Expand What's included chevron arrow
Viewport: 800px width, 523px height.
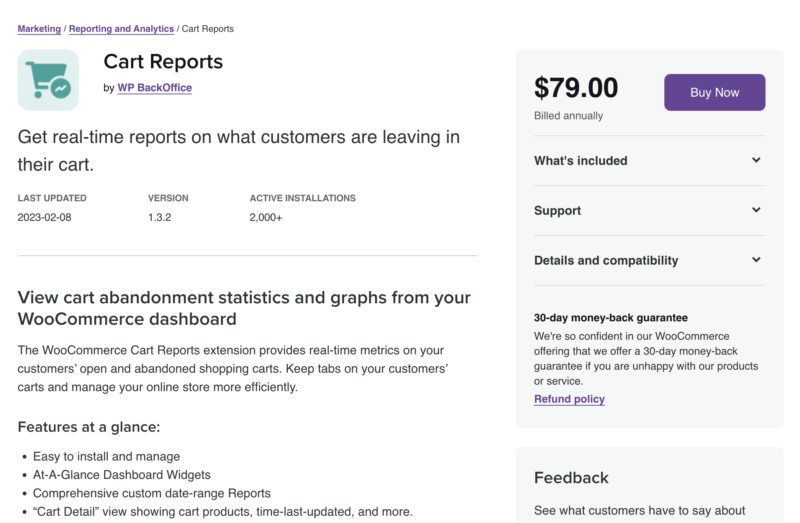756,160
